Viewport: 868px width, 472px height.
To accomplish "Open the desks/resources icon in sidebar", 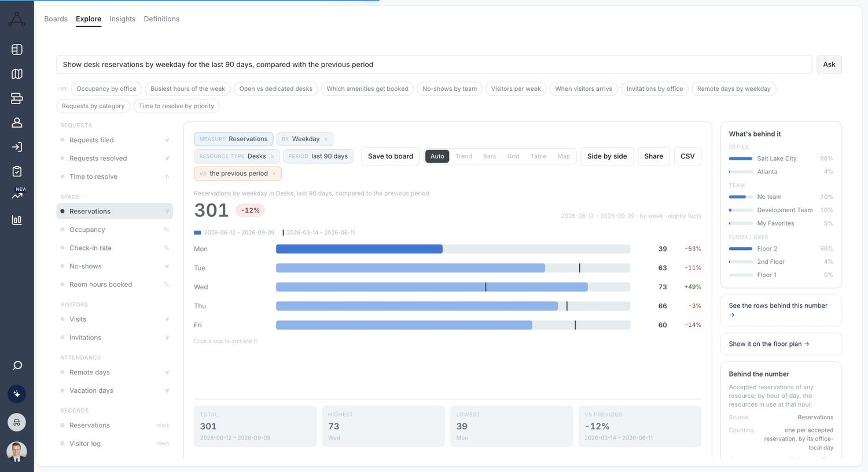I will 17,98.
